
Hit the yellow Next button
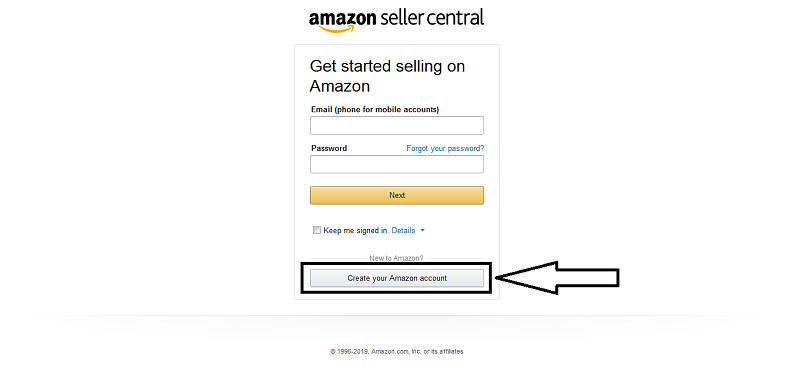(x=397, y=195)
